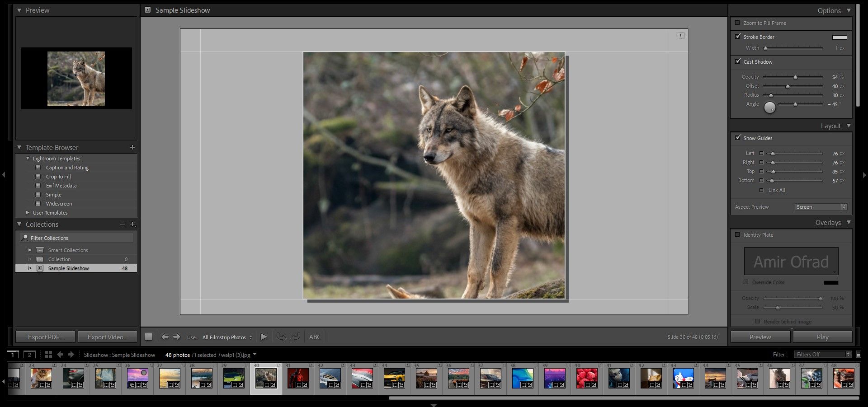Toggle filter lock switch at filmstrip right
The height and width of the screenshot is (407, 868).
859,355
